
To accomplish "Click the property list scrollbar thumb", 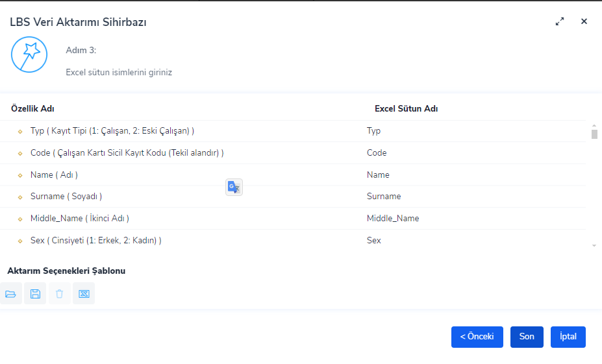I will pos(594,134).
